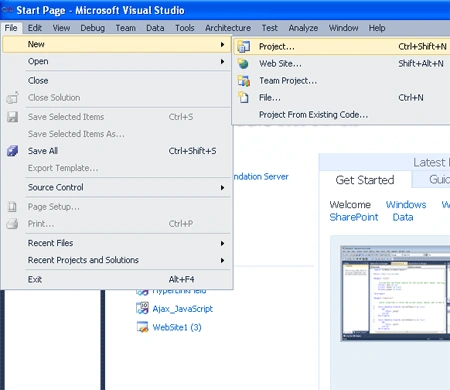Select Close Solution menu item
450x390 pixels.
[117, 98]
